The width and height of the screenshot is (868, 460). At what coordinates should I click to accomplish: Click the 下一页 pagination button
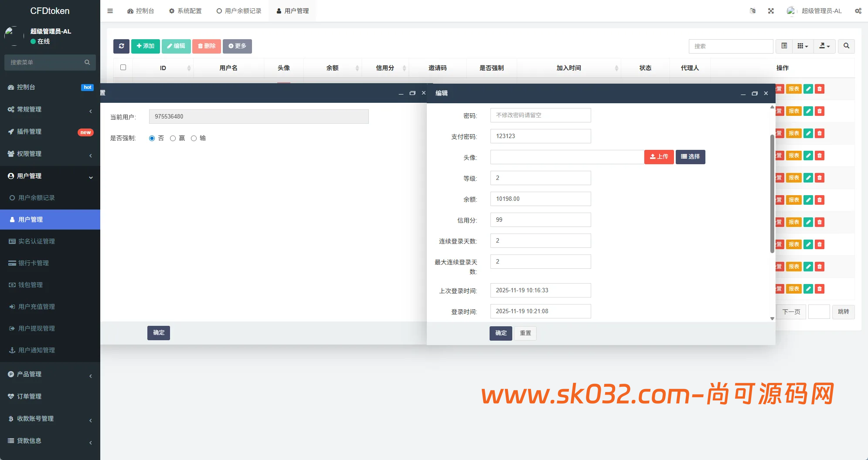(791, 312)
